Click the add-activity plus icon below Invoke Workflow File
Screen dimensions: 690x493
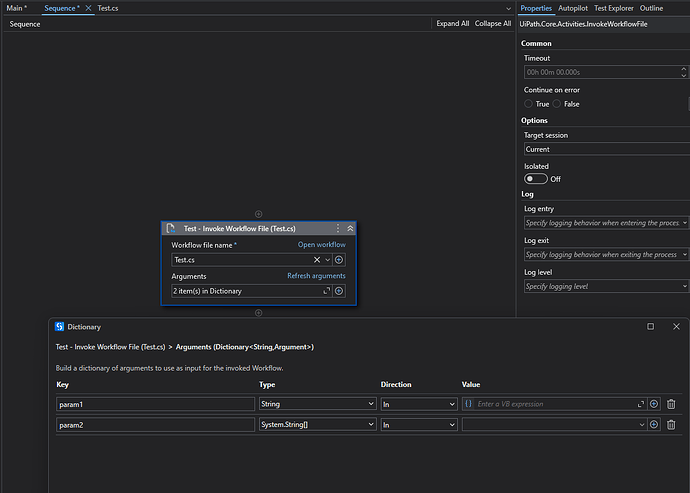pyautogui.click(x=259, y=313)
